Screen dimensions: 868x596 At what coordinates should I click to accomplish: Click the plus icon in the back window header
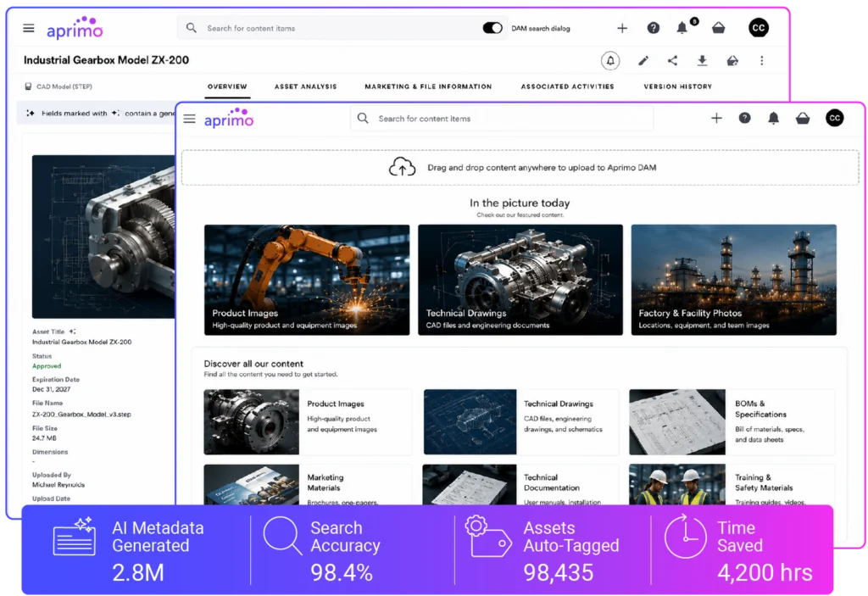(622, 28)
